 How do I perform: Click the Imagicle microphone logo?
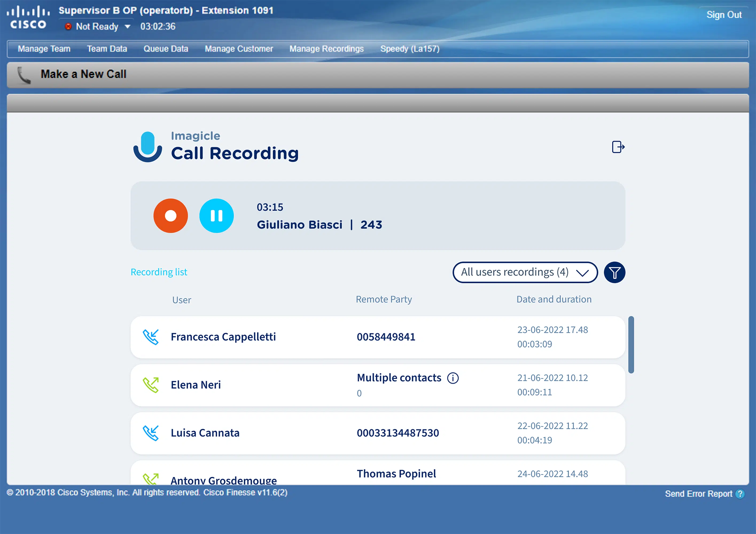click(x=147, y=147)
